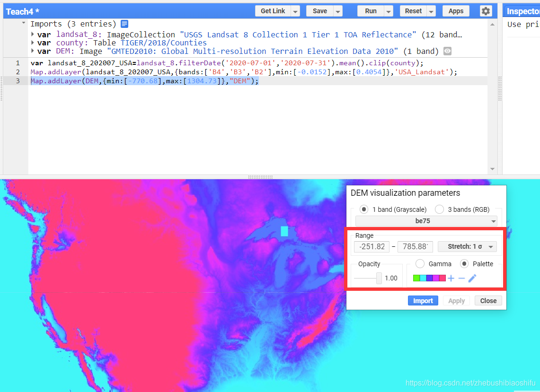The width and height of the screenshot is (540, 392).
Task: Click the convert-imports-to-code icon beside Imports
Action: pos(124,23)
